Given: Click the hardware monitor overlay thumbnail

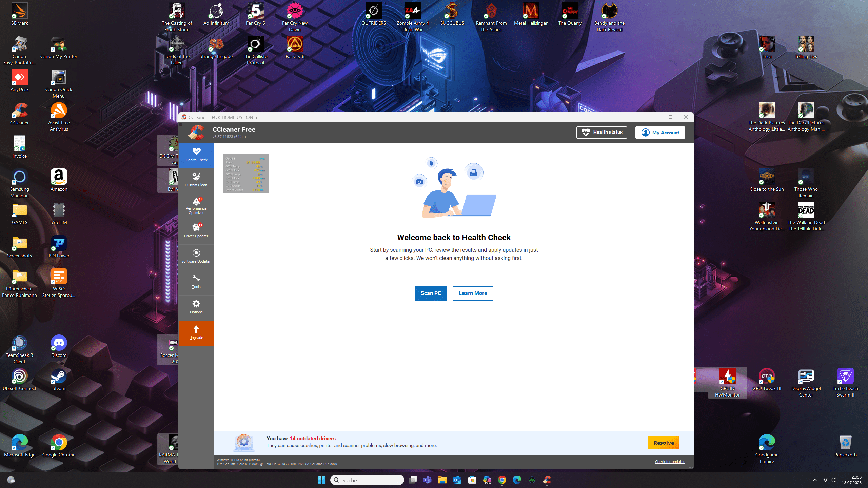Looking at the screenshot, I should tap(245, 173).
